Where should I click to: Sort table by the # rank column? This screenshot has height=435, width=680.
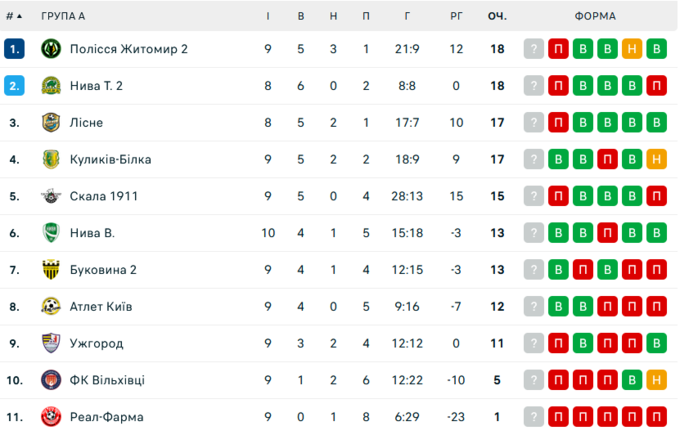click(x=14, y=16)
